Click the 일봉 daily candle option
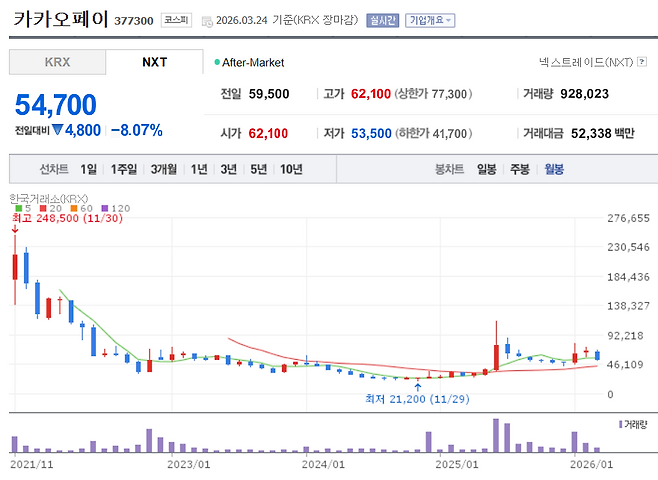Screen dimensions: 658x480 pos(487,169)
